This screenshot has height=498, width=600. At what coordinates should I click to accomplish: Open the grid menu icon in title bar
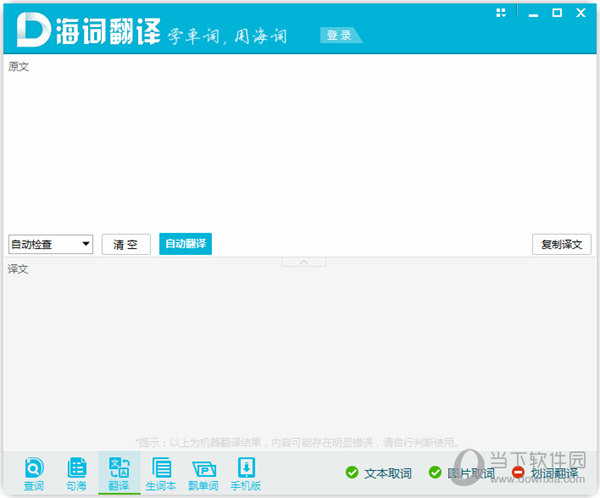click(501, 13)
